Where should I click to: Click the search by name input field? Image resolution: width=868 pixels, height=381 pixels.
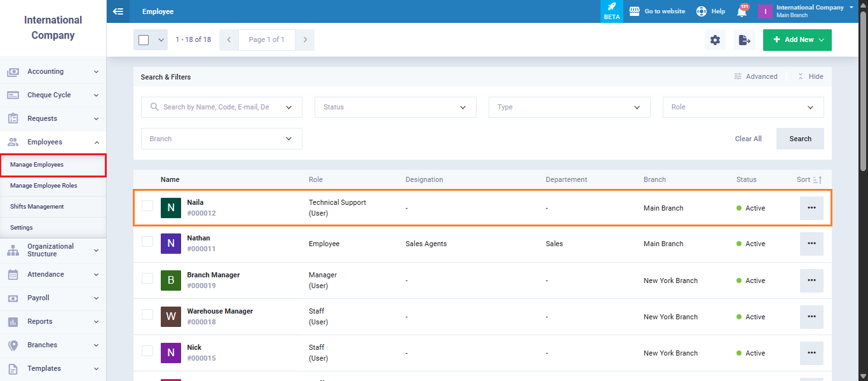[216, 107]
